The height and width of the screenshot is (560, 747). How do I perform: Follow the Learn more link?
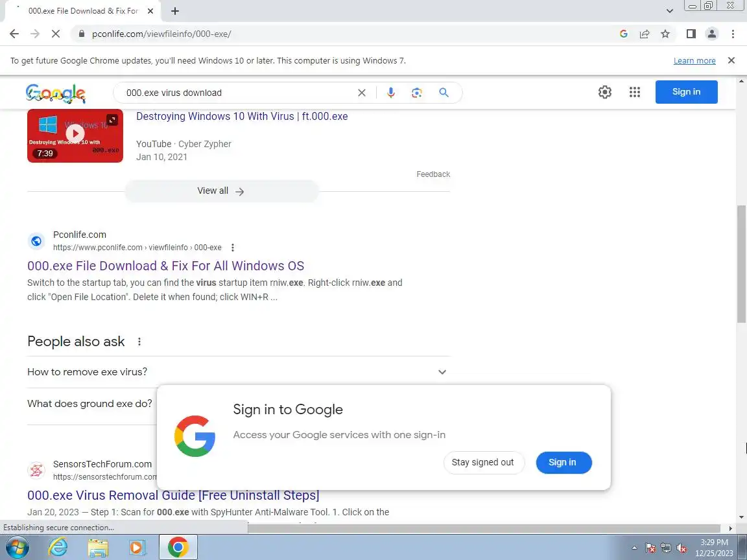coord(694,60)
